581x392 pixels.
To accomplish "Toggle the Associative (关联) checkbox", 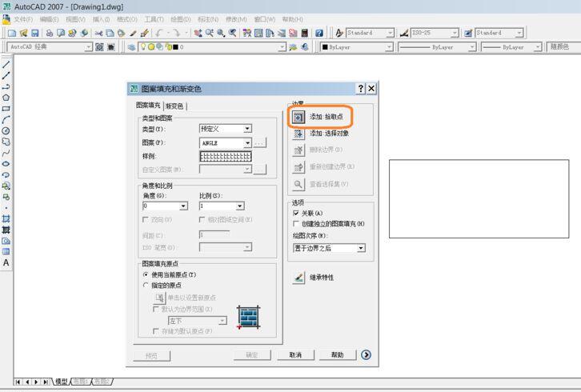I will [296, 214].
